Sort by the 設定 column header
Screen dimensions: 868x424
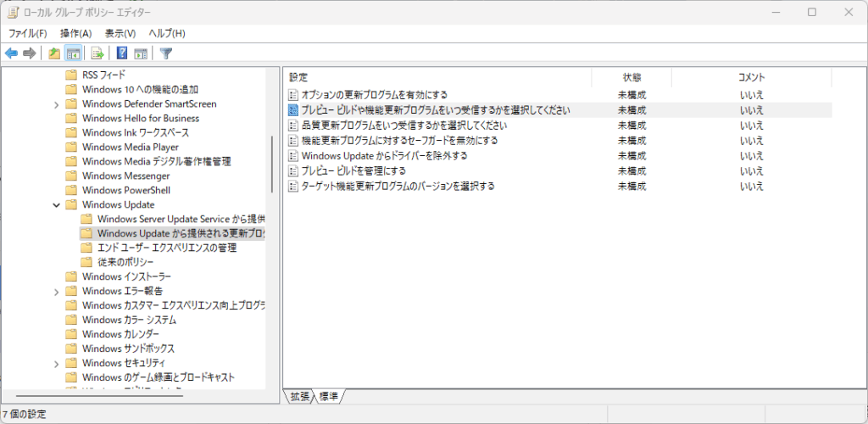point(437,77)
